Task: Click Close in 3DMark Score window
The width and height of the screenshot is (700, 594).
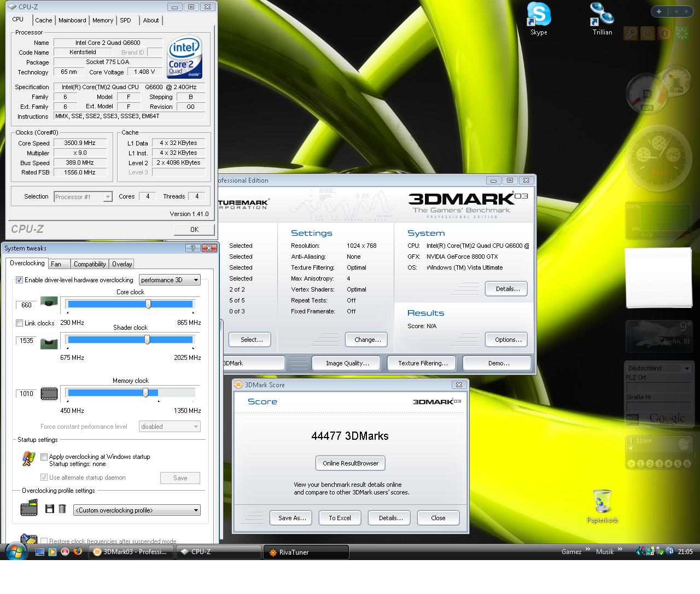Action: tap(438, 518)
